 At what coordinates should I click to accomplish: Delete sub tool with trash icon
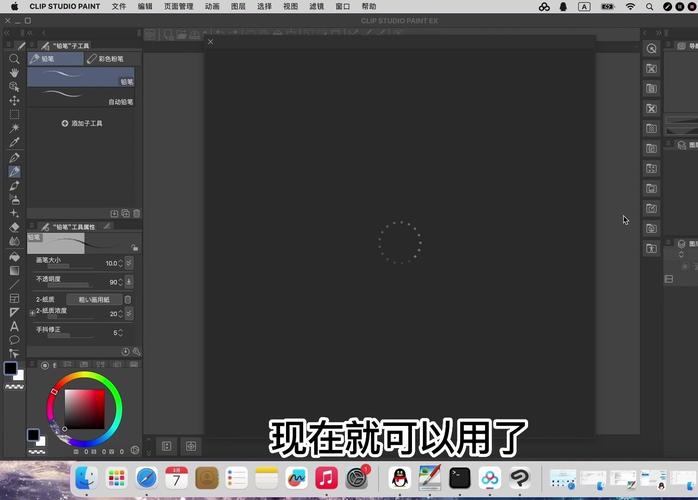tap(137, 213)
